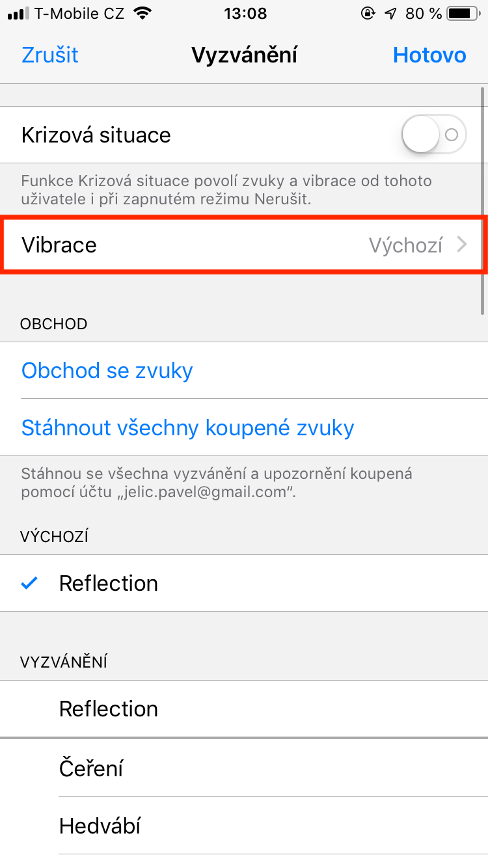Tap Stáhnout všechny koupené zvuky
488x868 pixels.
(x=188, y=427)
